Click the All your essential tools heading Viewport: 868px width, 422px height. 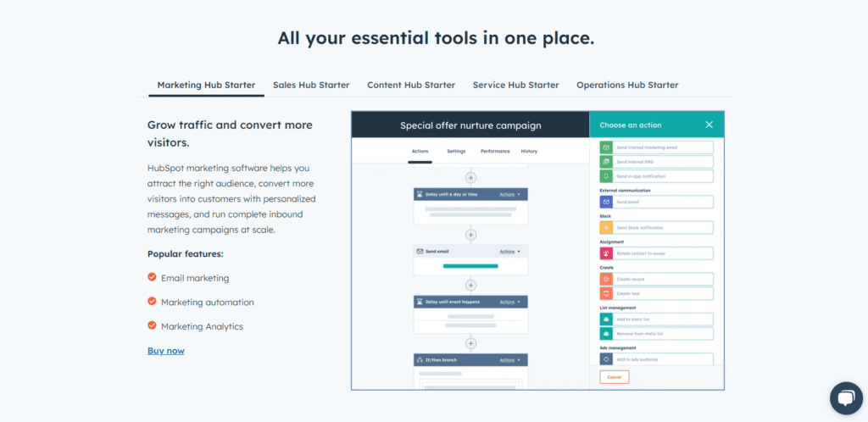pos(436,38)
